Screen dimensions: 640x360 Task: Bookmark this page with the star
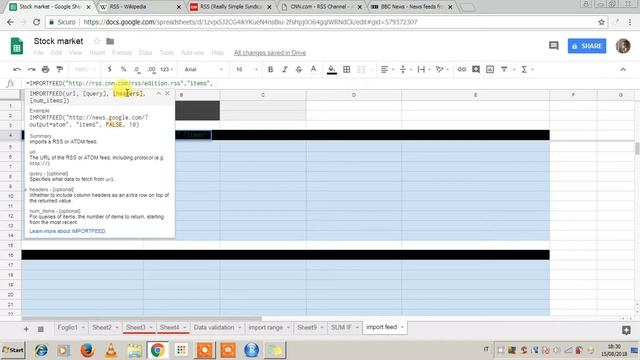[601, 22]
